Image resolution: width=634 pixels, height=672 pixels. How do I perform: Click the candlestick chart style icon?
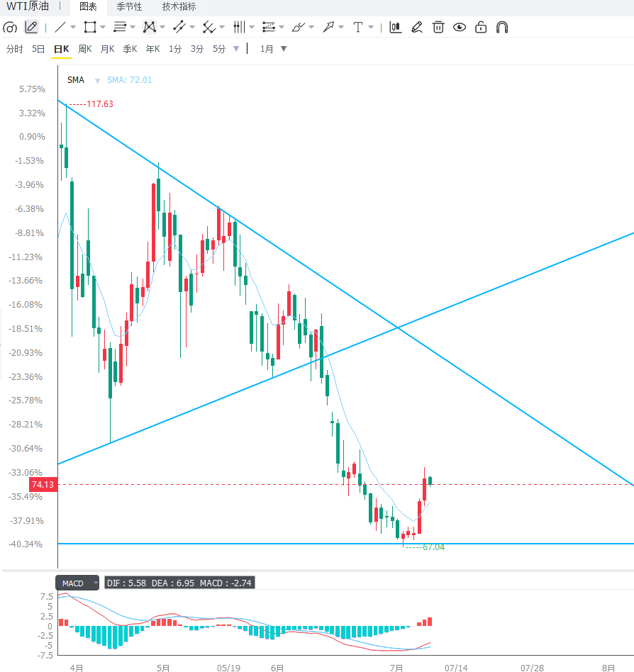(x=395, y=28)
